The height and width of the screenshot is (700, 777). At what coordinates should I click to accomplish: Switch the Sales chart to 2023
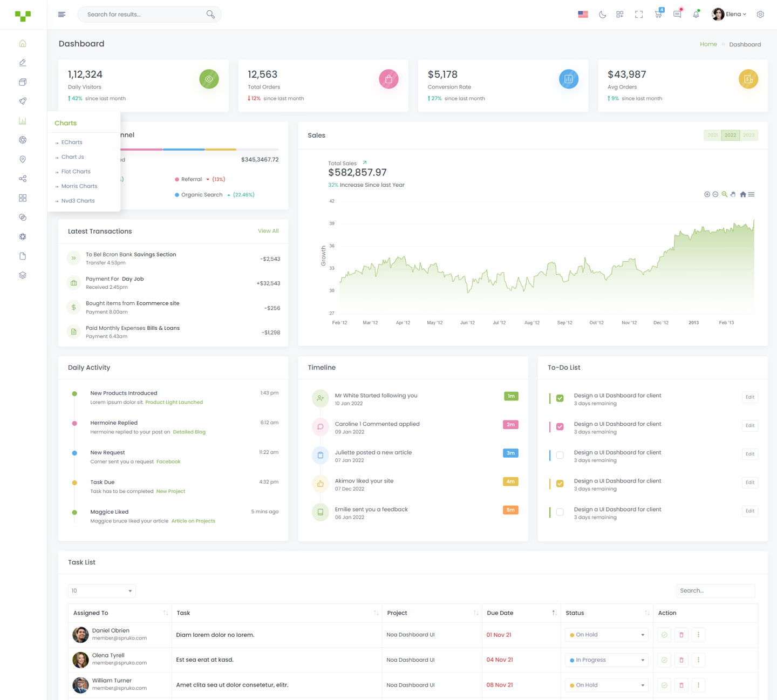click(x=748, y=135)
